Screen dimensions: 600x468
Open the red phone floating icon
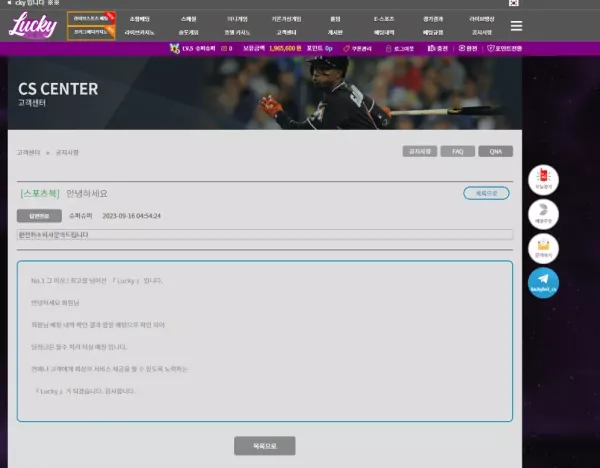pyautogui.click(x=543, y=180)
